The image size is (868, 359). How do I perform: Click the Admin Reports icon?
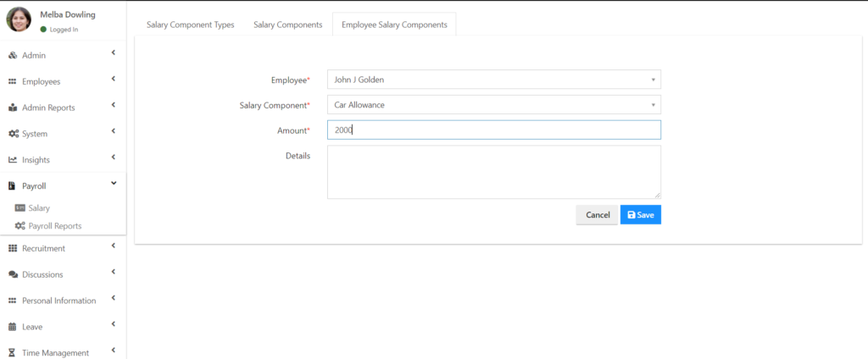coord(13,108)
